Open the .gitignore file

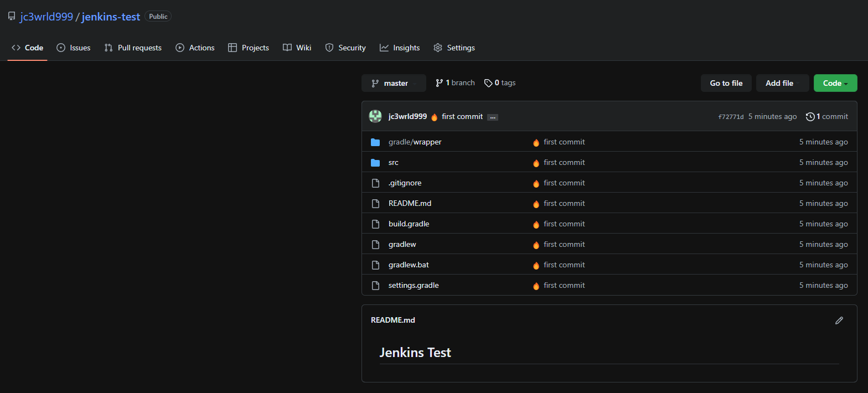pos(405,183)
